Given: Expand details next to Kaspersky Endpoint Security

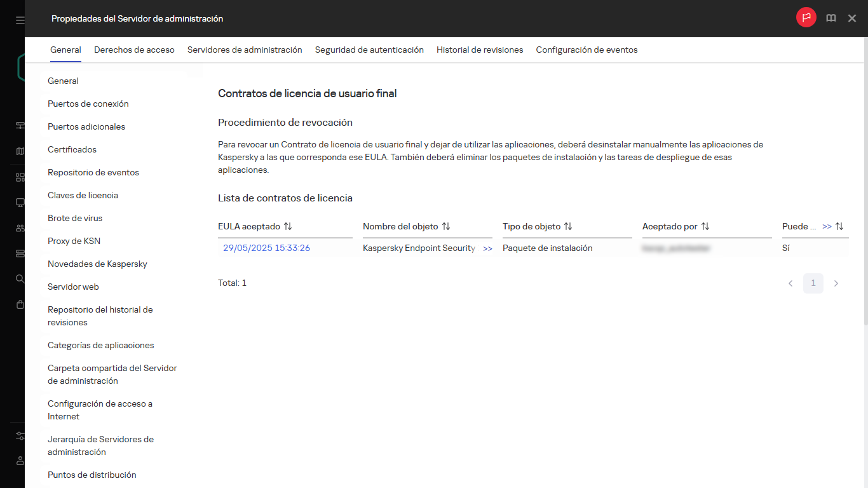Looking at the screenshot, I should 487,248.
